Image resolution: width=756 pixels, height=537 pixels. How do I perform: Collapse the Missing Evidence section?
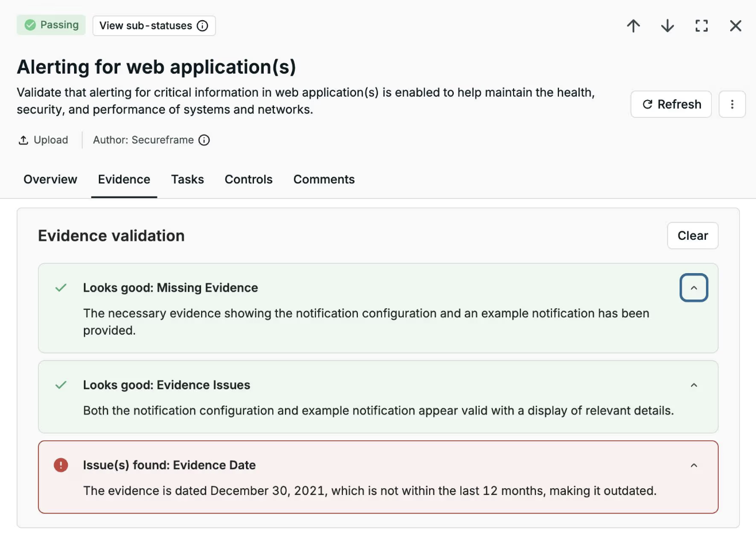(694, 288)
